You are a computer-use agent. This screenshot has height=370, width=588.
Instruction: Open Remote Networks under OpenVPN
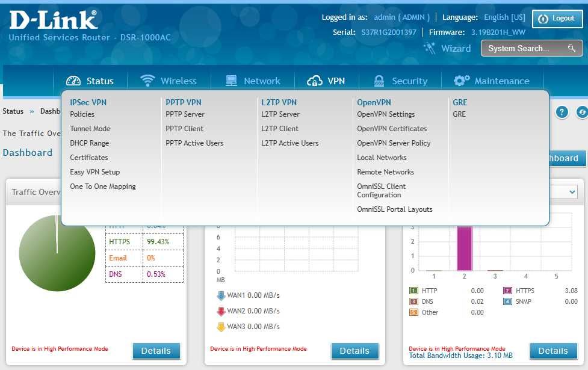[386, 172]
